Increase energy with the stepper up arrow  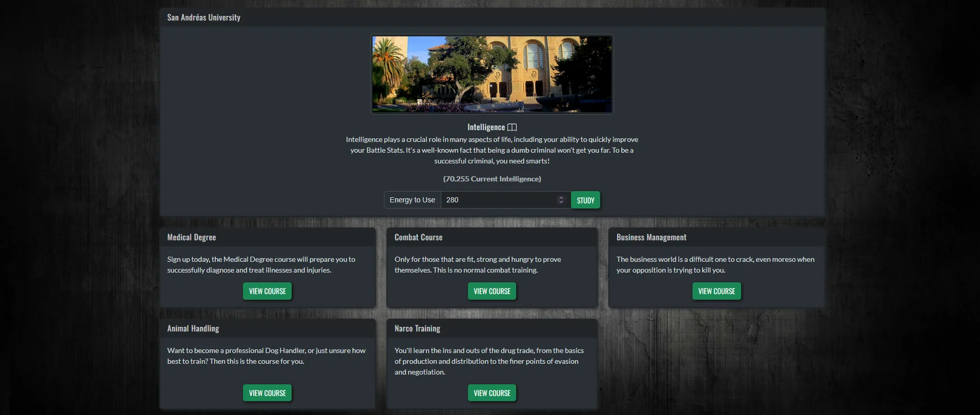pyautogui.click(x=561, y=197)
